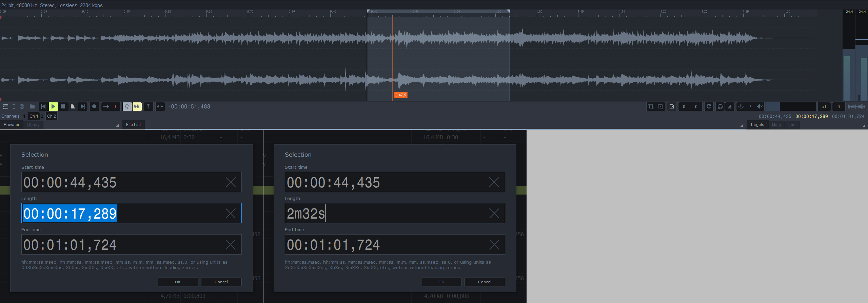The image size is (868, 303).
Task: Click the headphones icon
Action: pyautogui.click(x=720, y=106)
